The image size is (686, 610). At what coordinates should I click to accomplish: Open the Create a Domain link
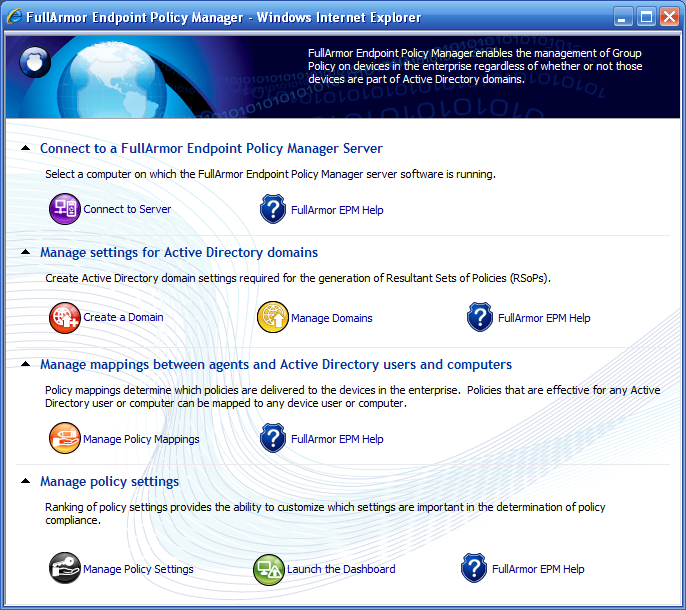(123, 317)
